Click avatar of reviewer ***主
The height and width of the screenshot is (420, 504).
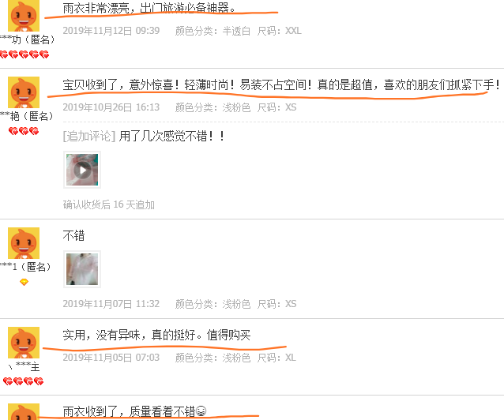point(24,343)
